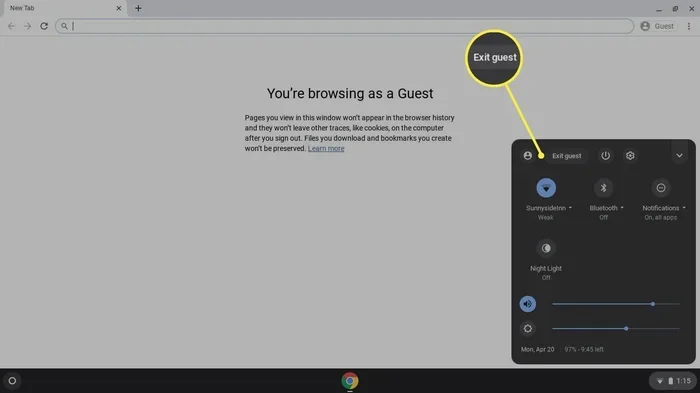Turn on Night Light
Screen dimensions: 700x393
pyautogui.click(x=546, y=248)
